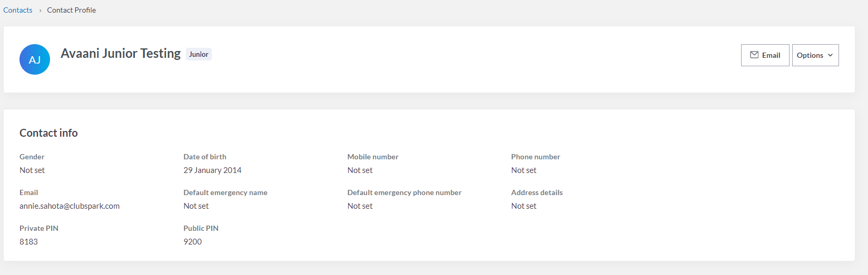
Task: Click the Mobile number Not set value
Action: [x=360, y=170]
